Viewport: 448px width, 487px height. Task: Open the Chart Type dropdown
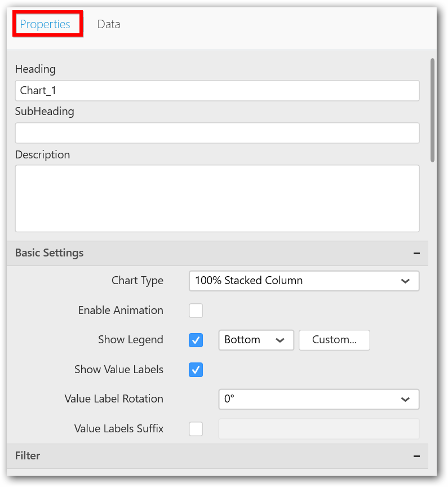304,281
